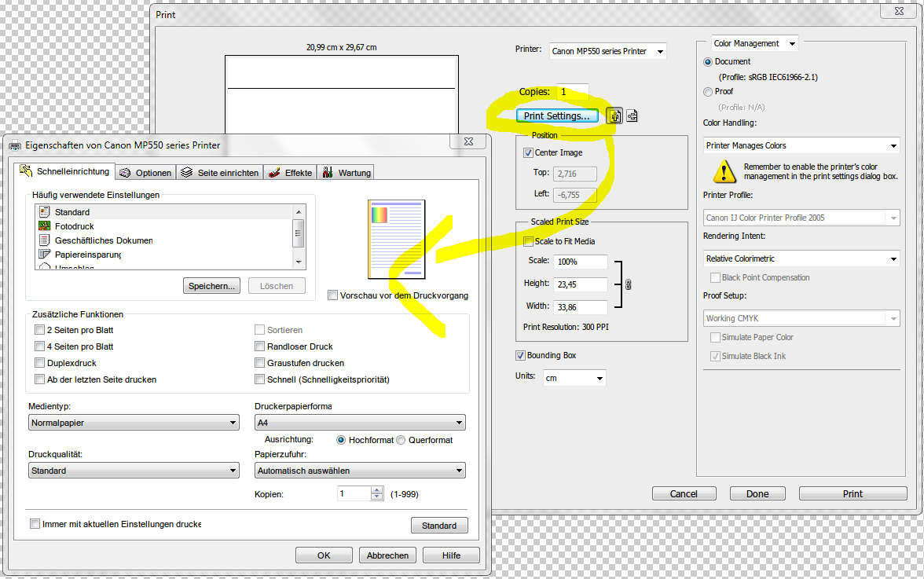The width and height of the screenshot is (924, 579).
Task: Select Querformat orientation
Action: click(401, 440)
